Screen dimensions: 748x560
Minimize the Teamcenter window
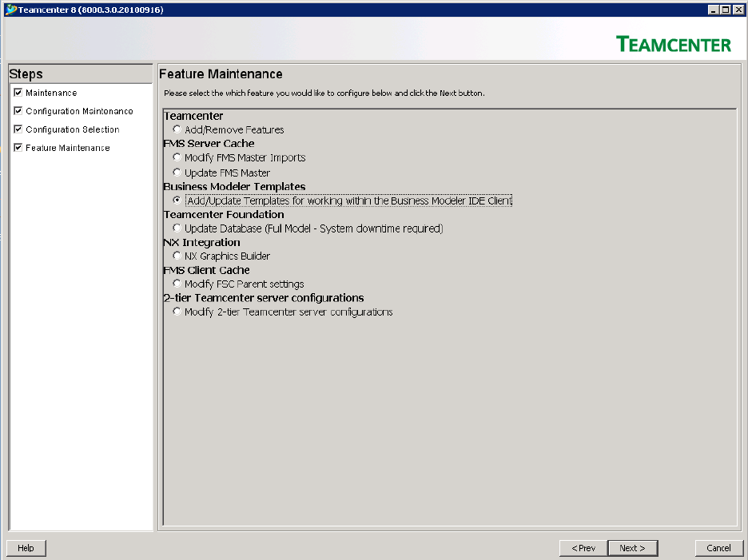click(x=714, y=10)
